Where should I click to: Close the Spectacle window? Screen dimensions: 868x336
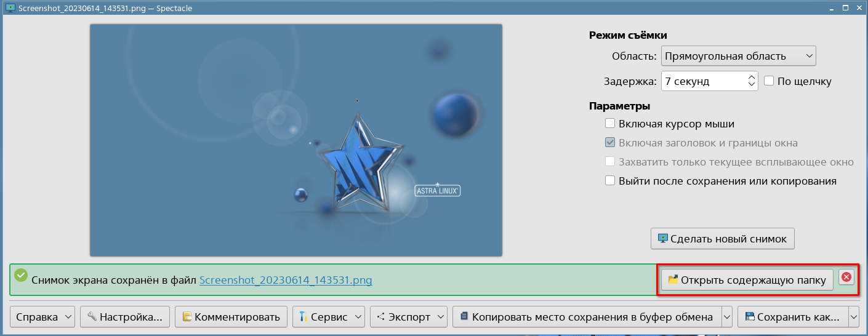pyautogui.click(x=858, y=7)
